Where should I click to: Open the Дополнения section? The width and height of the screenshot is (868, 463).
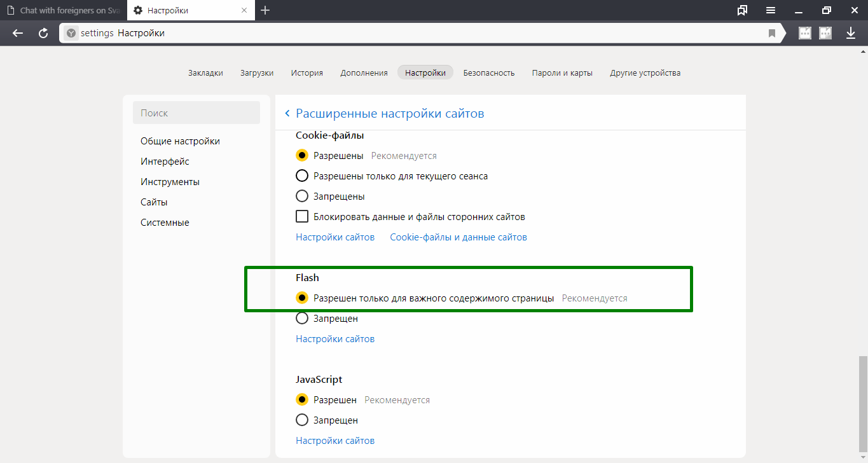(364, 73)
